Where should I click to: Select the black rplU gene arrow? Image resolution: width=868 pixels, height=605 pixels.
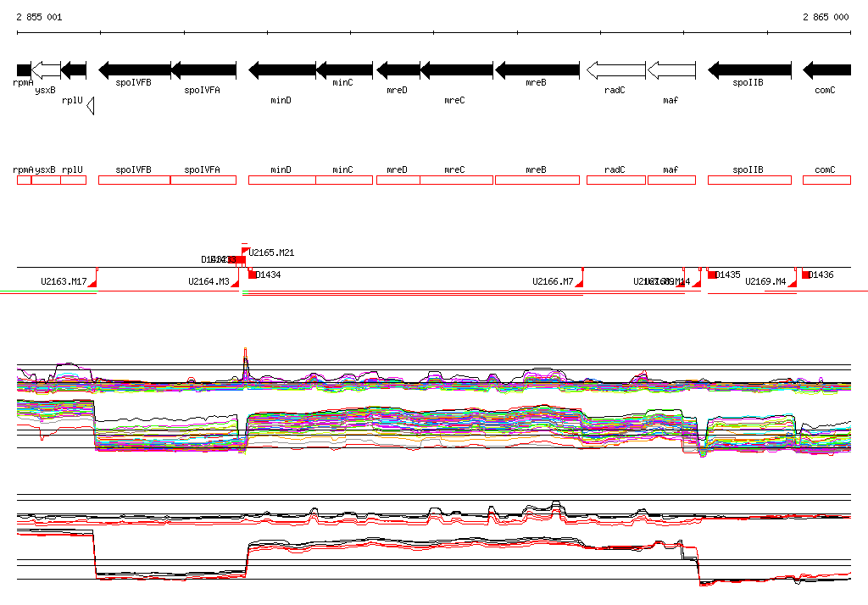point(74,70)
